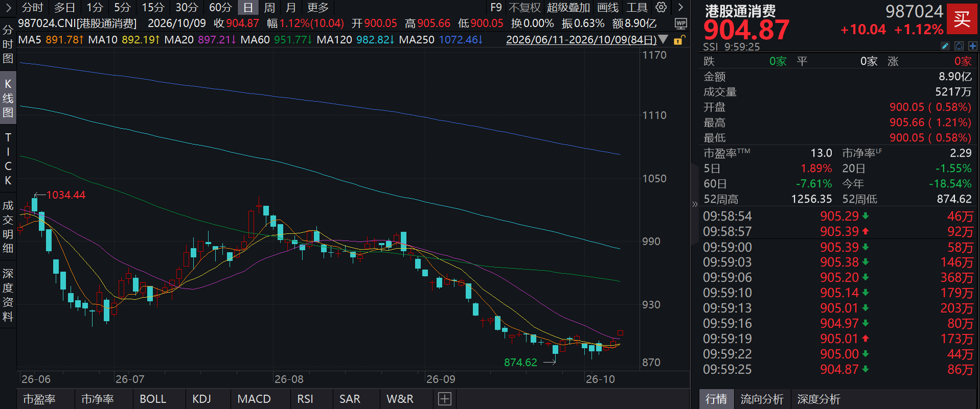Click the red 买 buy button

962,19
